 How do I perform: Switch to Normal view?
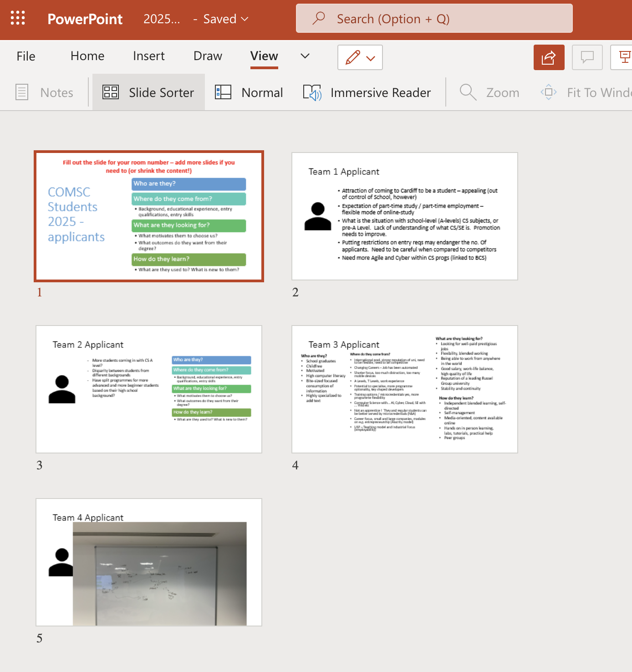tap(249, 92)
